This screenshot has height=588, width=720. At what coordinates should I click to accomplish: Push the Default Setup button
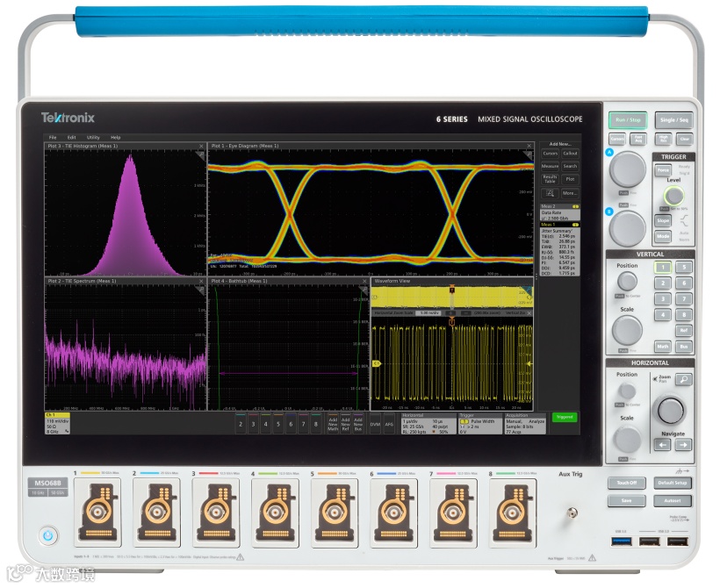[673, 483]
